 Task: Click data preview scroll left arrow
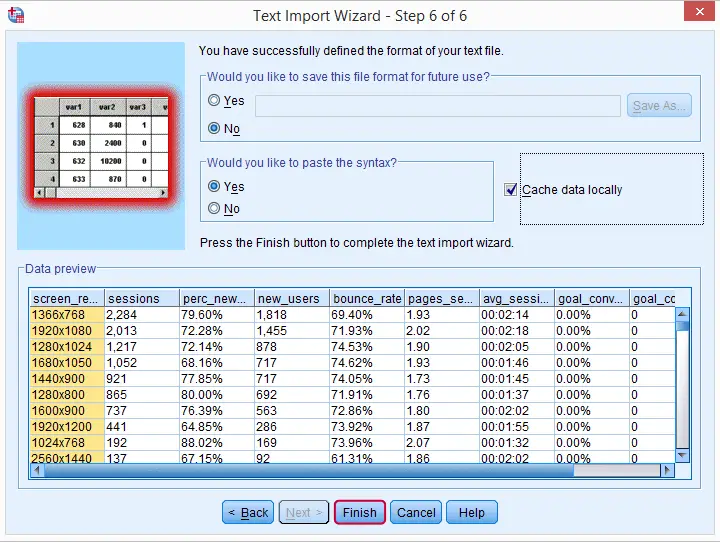[37, 470]
